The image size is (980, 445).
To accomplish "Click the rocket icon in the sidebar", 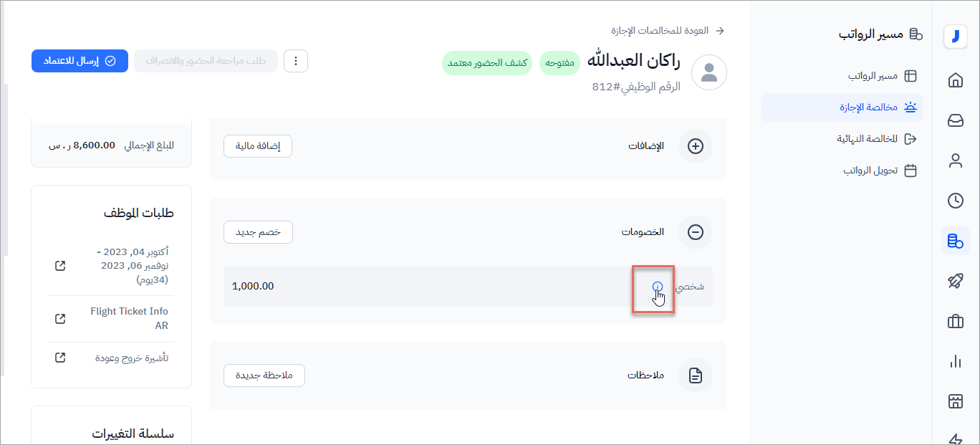I will point(955,281).
